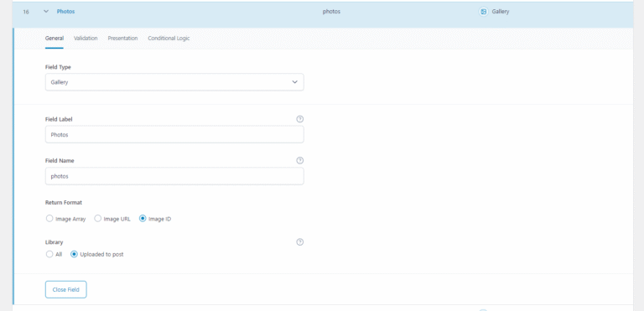This screenshot has height=311, width=644.
Task: Click the Close Field button
Action: 65,290
